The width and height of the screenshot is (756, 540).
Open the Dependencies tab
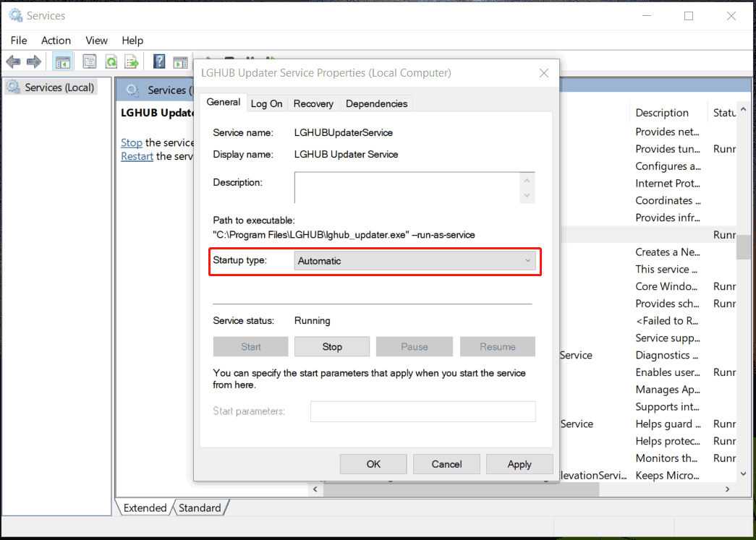tap(376, 103)
